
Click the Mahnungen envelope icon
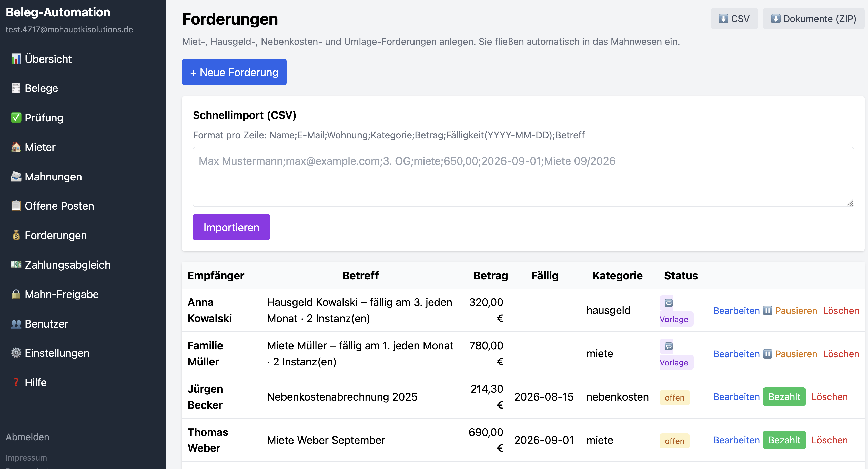pos(16,177)
